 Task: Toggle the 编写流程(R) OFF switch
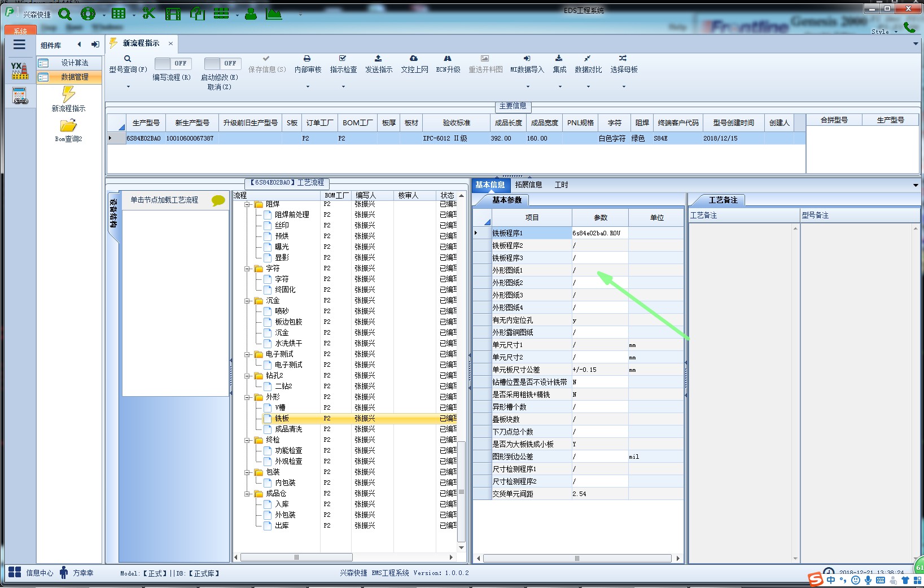(173, 63)
